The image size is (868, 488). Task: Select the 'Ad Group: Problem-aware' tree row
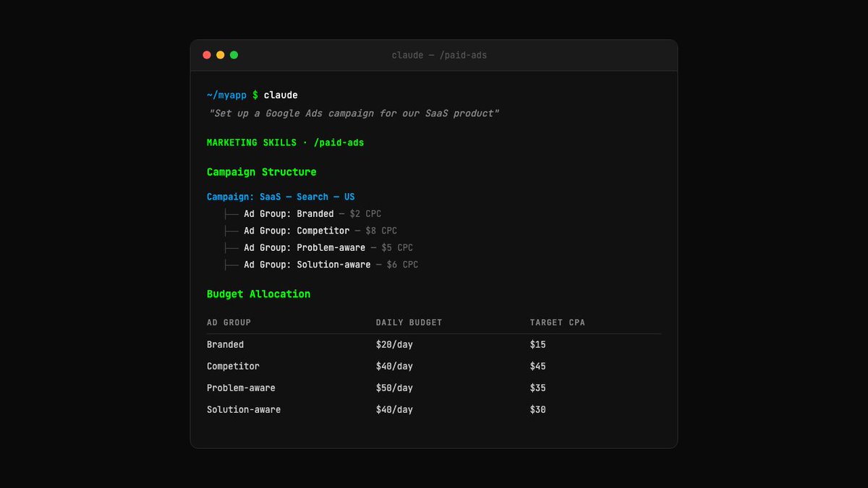point(318,247)
